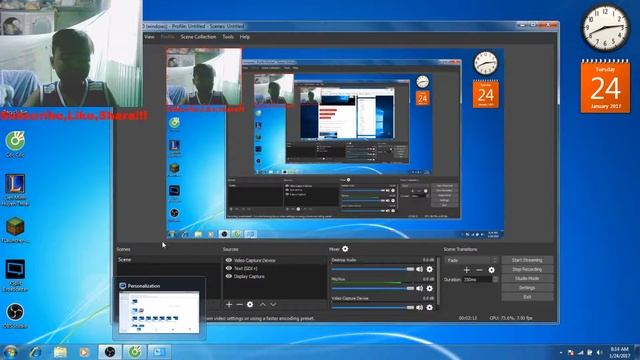Hide the Display Capture source

(229, 276)
